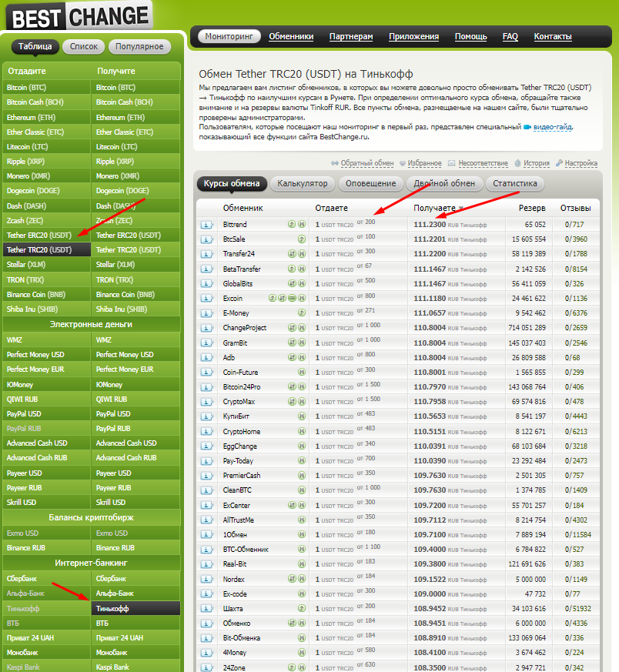Open info icon for Bittrend exchanger

point(206,225)
